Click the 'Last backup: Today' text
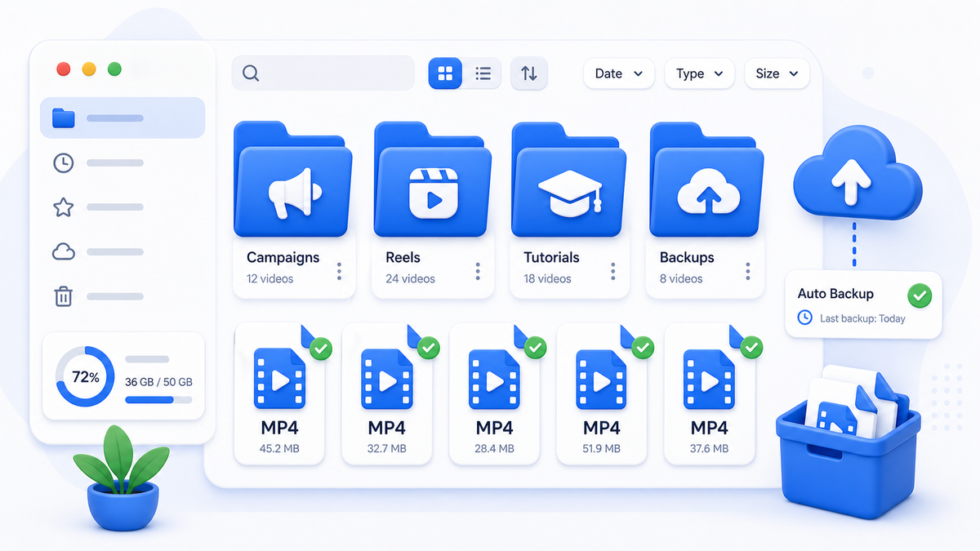The width and height of the screenshot is (980, 551). tap(862, 318)
